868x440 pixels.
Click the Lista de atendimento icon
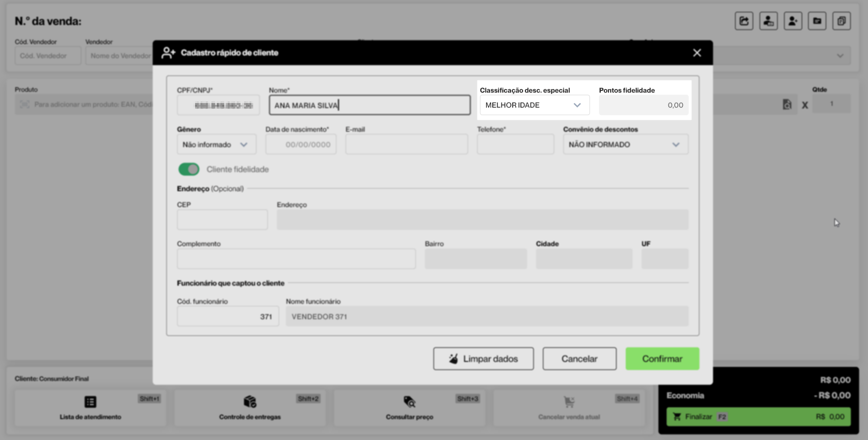(x=90, y=402)
